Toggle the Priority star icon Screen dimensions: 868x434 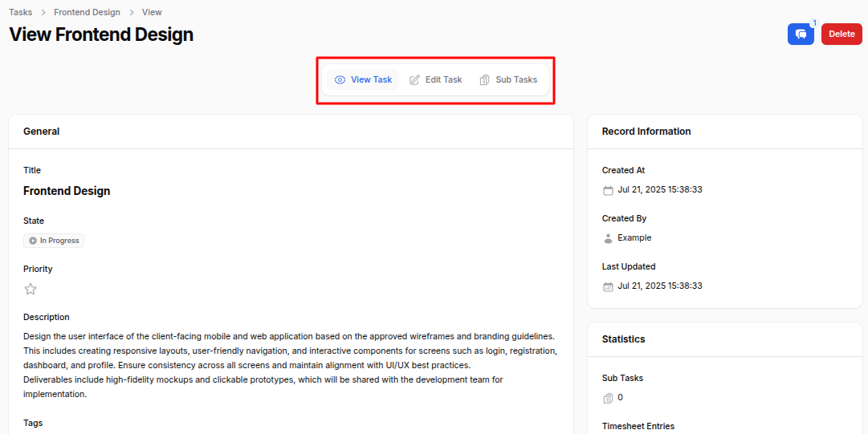31,289
